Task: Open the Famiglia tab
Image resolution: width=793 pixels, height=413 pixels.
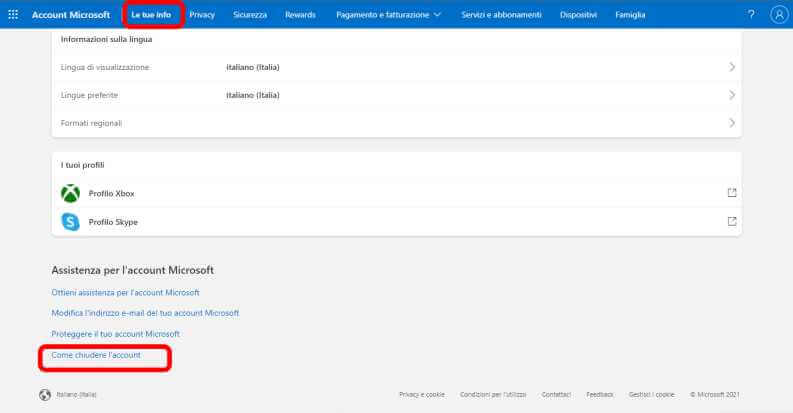Action: (630, 15)
